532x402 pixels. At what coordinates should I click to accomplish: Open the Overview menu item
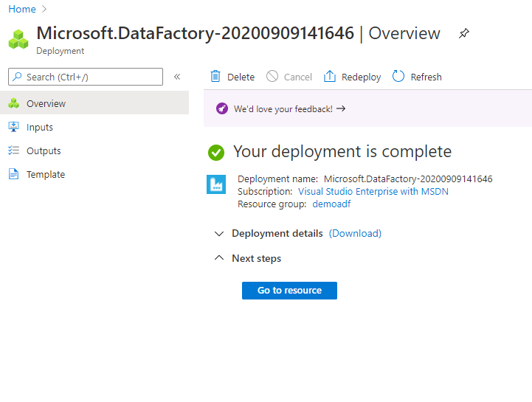point(46,104)
